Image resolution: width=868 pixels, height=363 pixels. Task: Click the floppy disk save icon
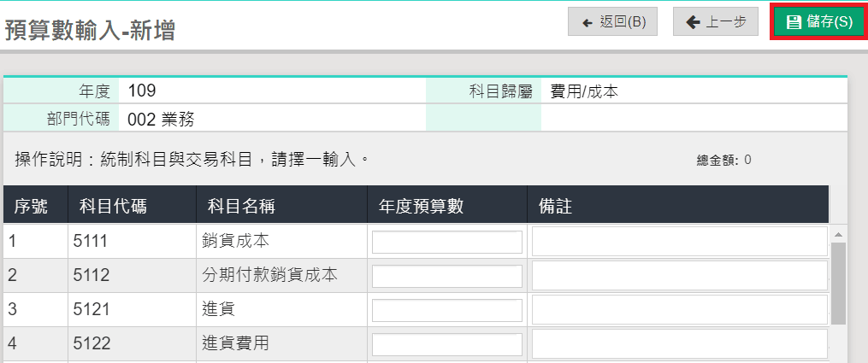[x=794, y=22]
